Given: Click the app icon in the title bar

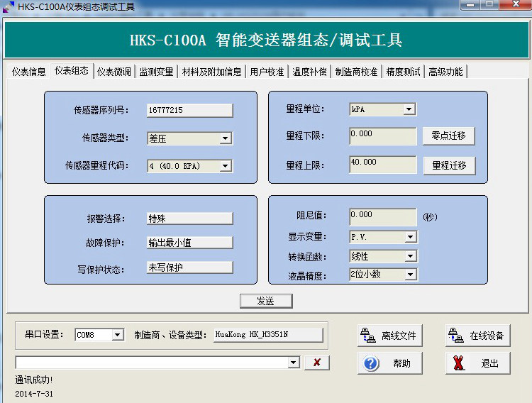Looking at the screenshot, I should click(x=8, y=7).
